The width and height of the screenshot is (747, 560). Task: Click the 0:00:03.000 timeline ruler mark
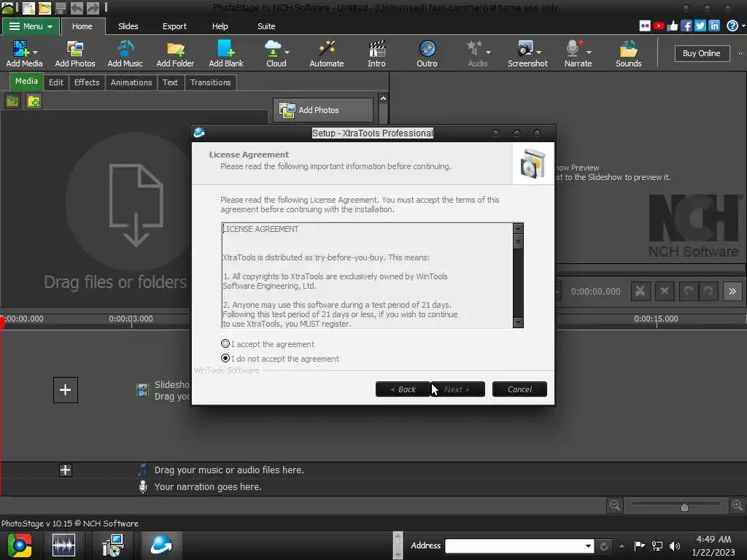[131, 319]
